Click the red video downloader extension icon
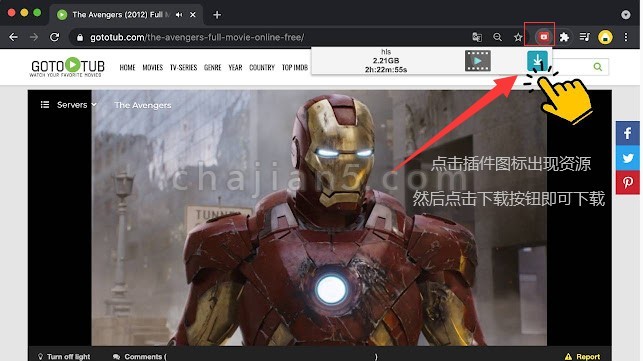 pyautogui.click(x=543, y=37)
